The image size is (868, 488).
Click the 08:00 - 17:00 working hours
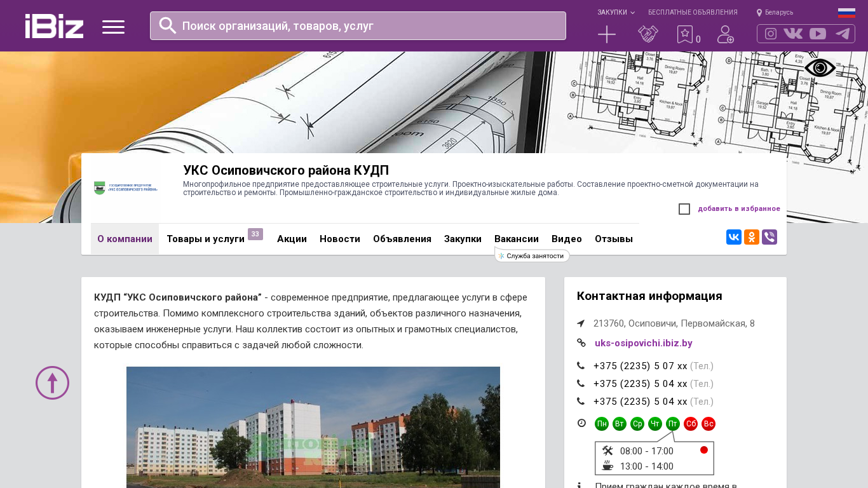647,451
